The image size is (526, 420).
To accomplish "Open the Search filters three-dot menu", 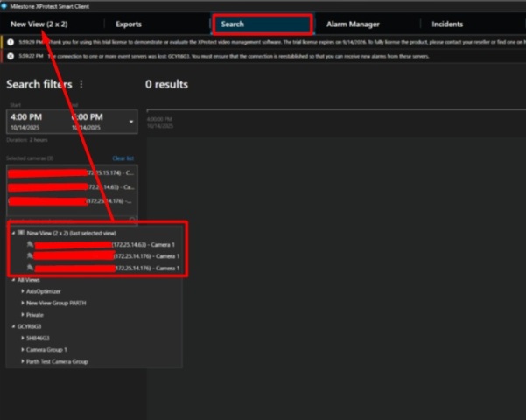I will click(x=81, y=85).
